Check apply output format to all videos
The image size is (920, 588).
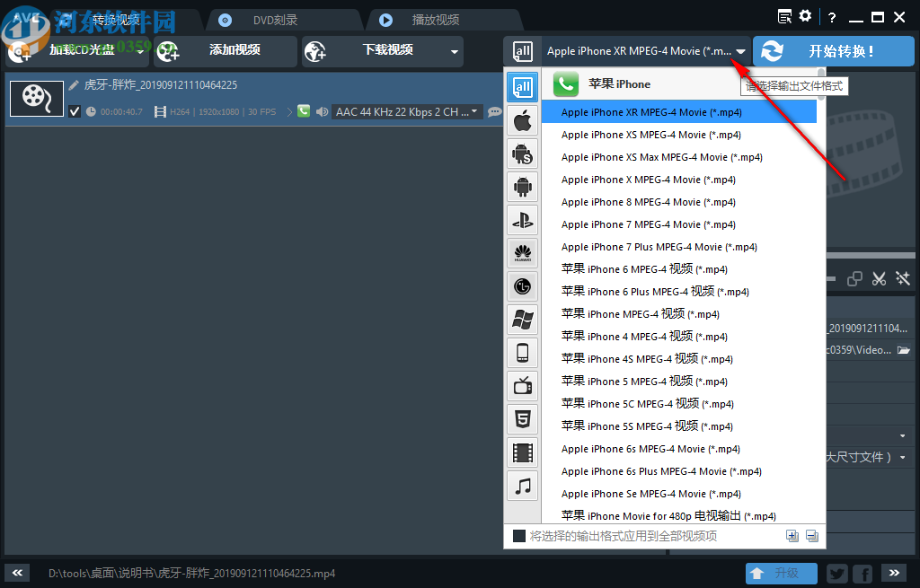coord(515,535)
